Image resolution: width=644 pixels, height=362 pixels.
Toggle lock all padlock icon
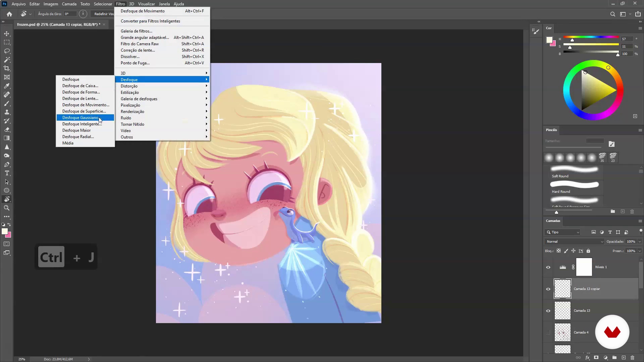pyautogui.click(x=588, y=251)
